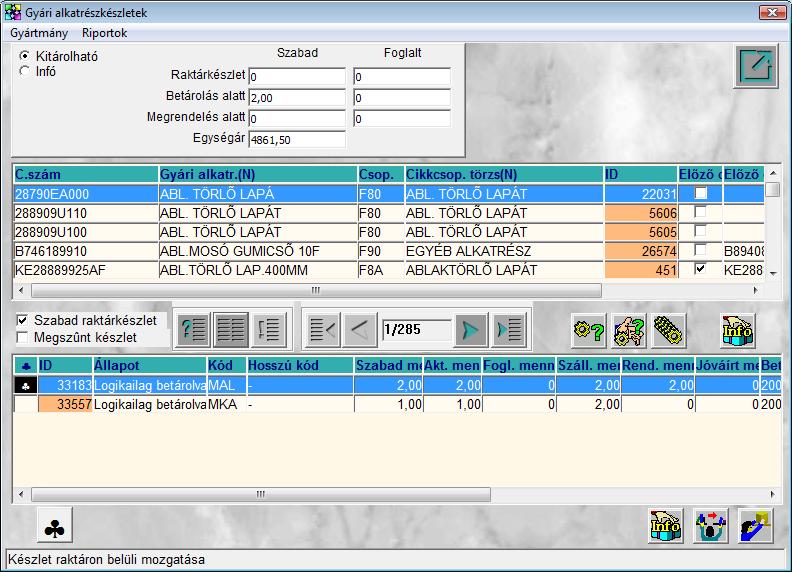The image size is (792, 572).
Task: Click the MAL code cell
Action: [x=227, y=386]
